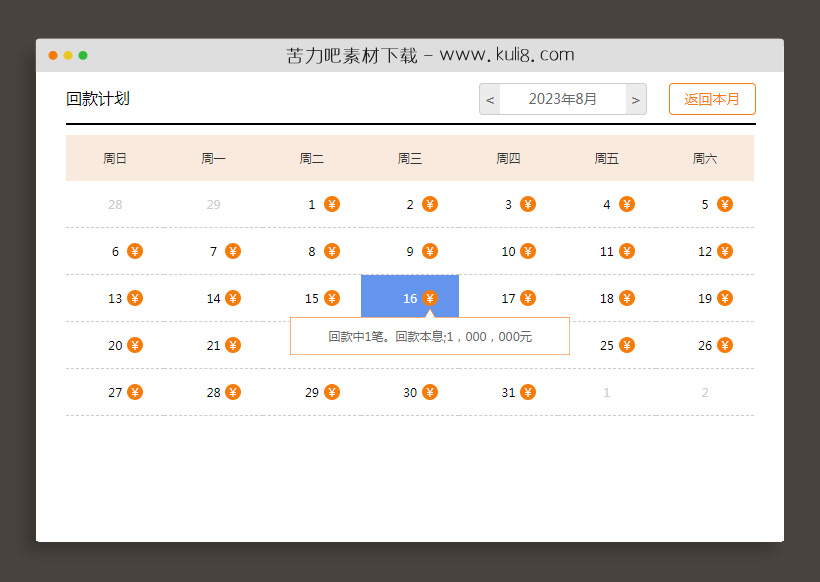Click the next month arrow
820x582 pixels.
click(636, 99)
